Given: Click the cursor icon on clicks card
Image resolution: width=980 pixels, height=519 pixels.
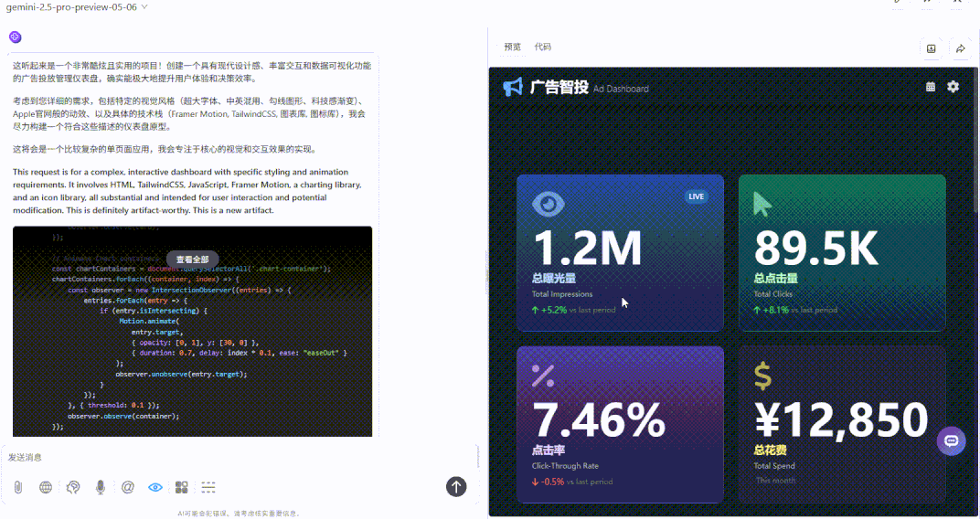Looking at the screenshot, I should pyautogui.click(x=762, y=204).
